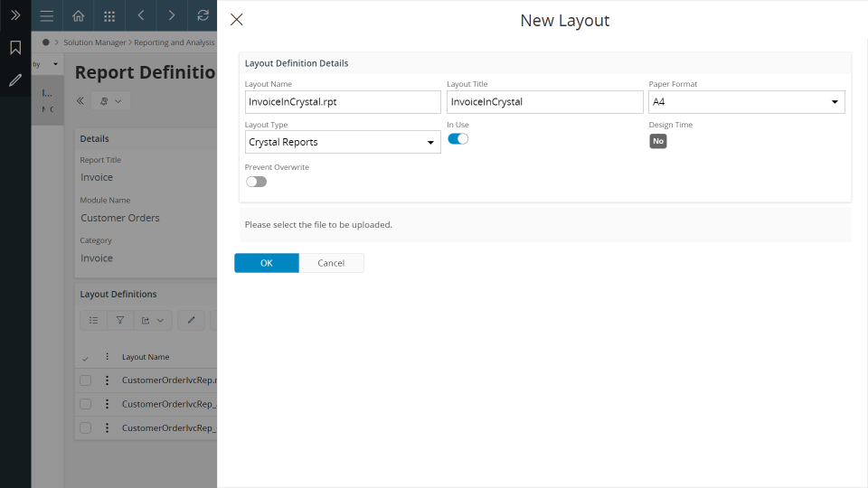868x488 pixels.
Task: Click the Layout Definitions section header
Action: point(118,295)
